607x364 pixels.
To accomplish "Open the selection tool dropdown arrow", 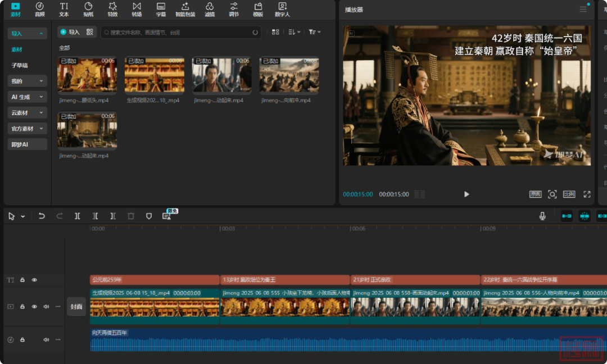I will (23, 216).
